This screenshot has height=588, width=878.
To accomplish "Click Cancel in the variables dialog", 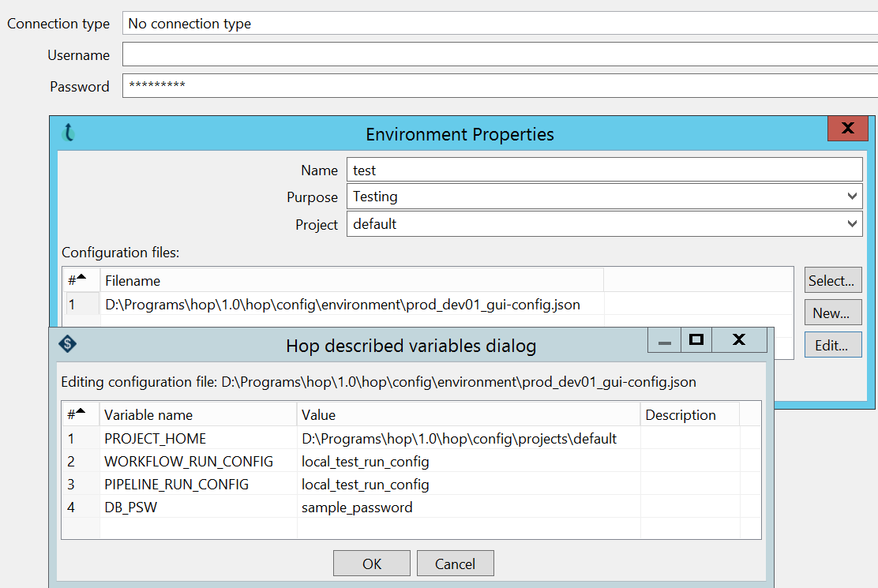I will (x=456, y=564).
